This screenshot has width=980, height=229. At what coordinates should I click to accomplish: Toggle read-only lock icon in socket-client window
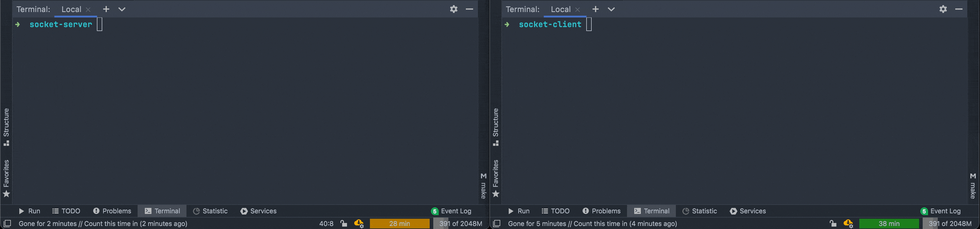coord(833,224)
